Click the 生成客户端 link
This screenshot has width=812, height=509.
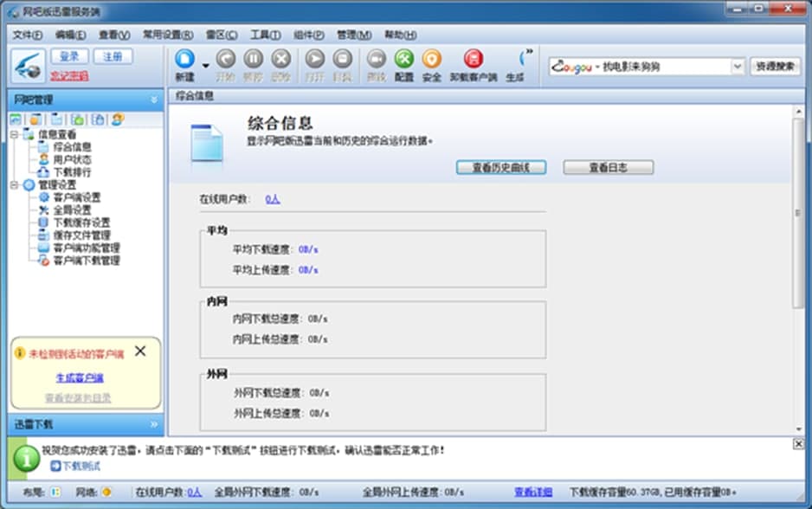(80, 378)
